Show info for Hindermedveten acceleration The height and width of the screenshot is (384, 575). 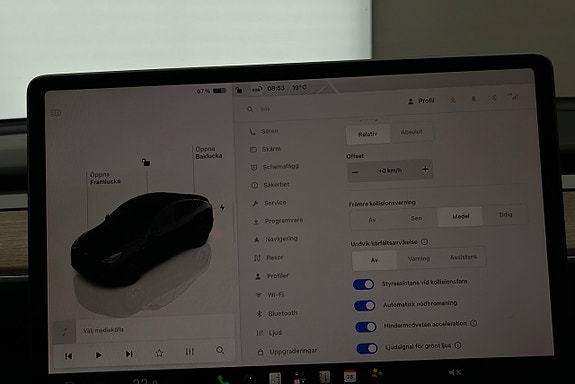(473, 323)
